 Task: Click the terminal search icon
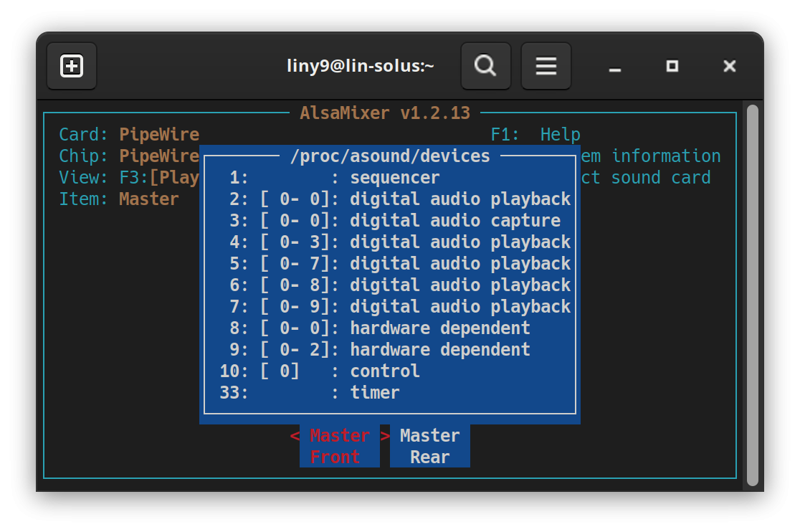(485, 67)
